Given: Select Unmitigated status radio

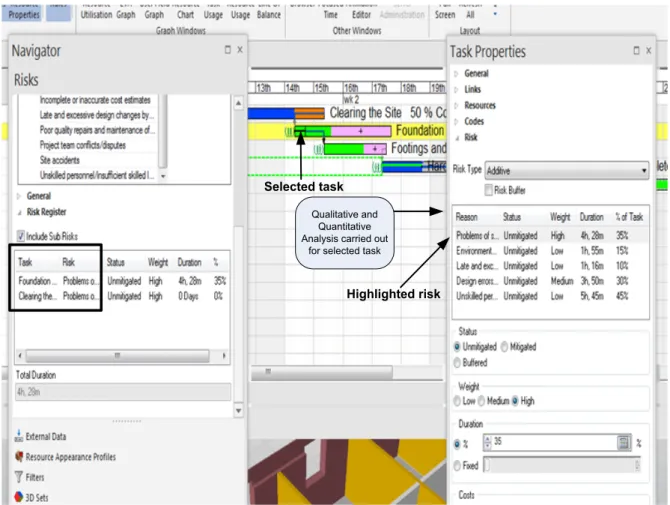Looking at the screenshot, I should tap(457, 346).
